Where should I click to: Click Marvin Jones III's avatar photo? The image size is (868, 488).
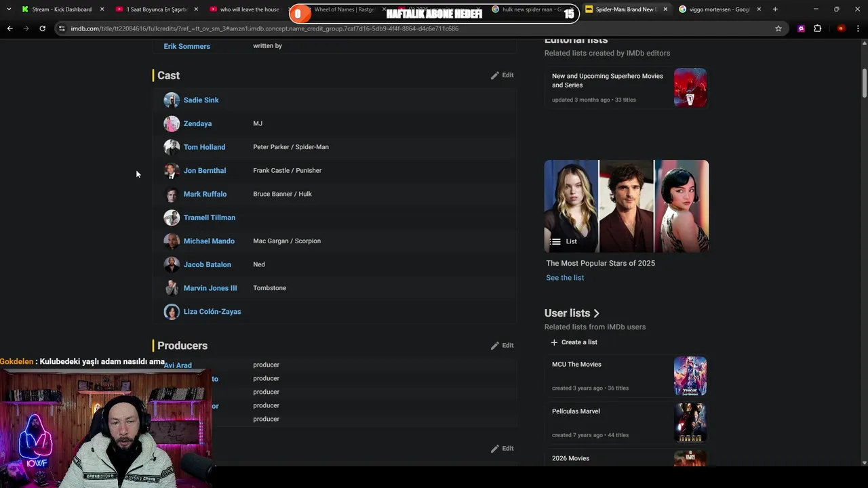(172, 288)
